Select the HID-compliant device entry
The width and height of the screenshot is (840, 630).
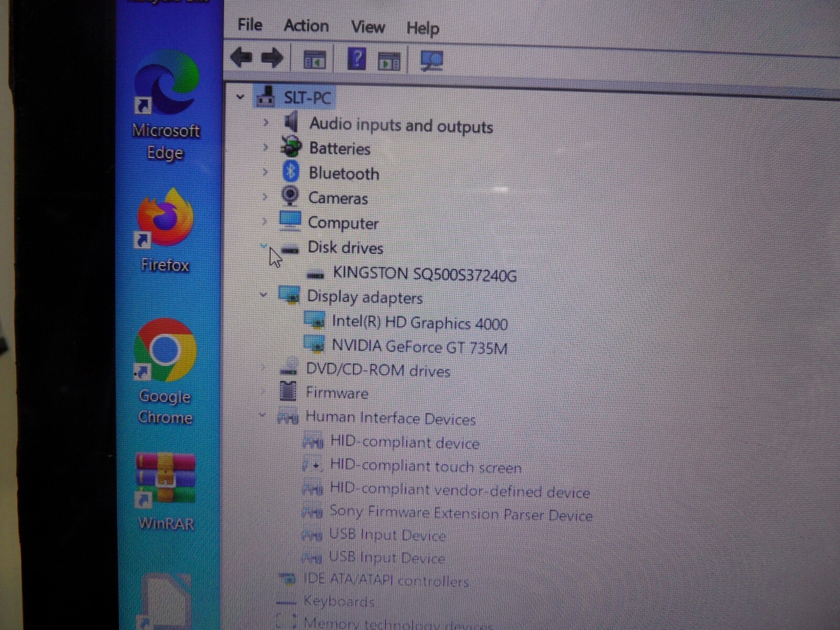click(404, 442)
